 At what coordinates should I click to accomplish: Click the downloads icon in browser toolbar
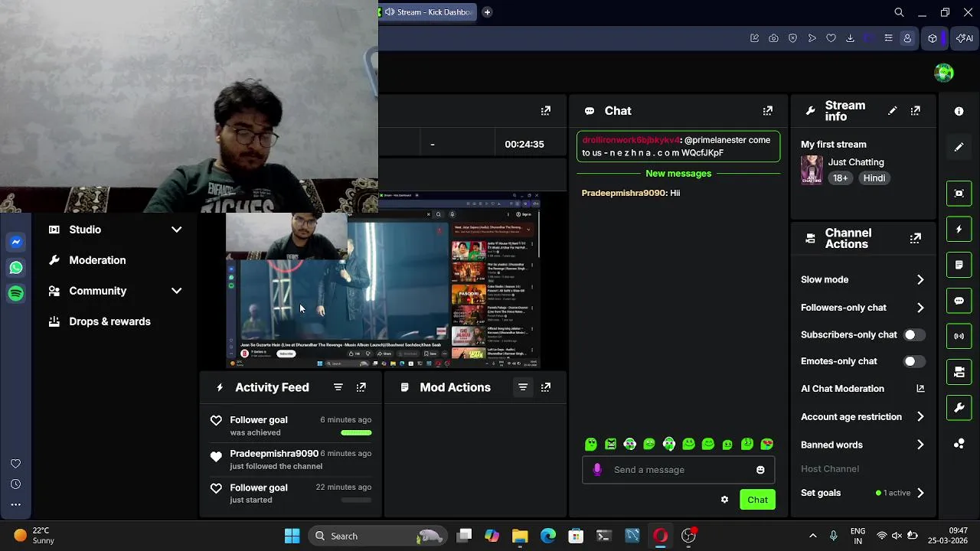[850, 38]
